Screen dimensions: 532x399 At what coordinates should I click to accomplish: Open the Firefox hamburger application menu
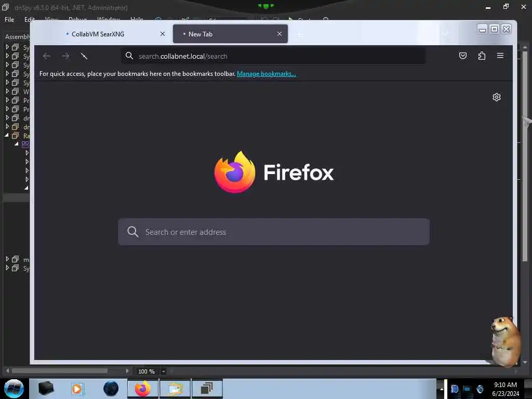point(500,55)
